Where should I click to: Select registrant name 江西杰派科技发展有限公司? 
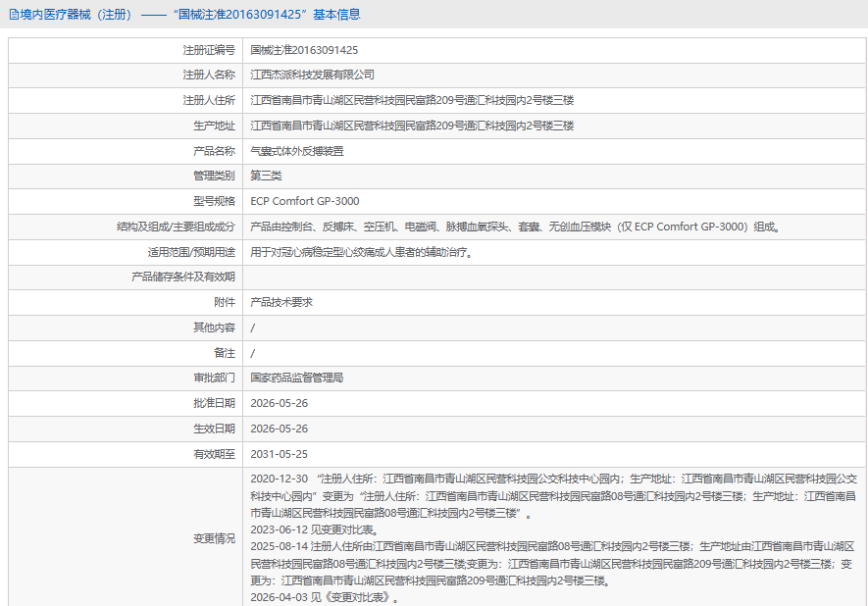[x=312, y=75]
